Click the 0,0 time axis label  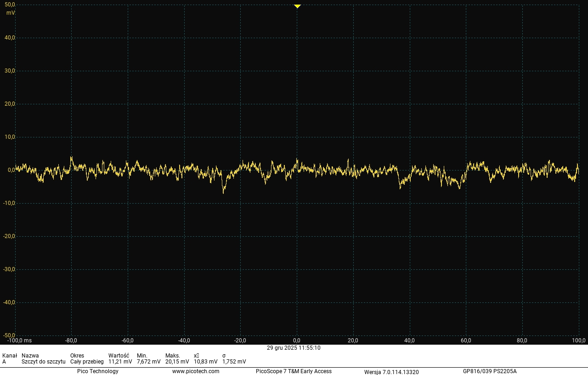click(x=297, y=341)
